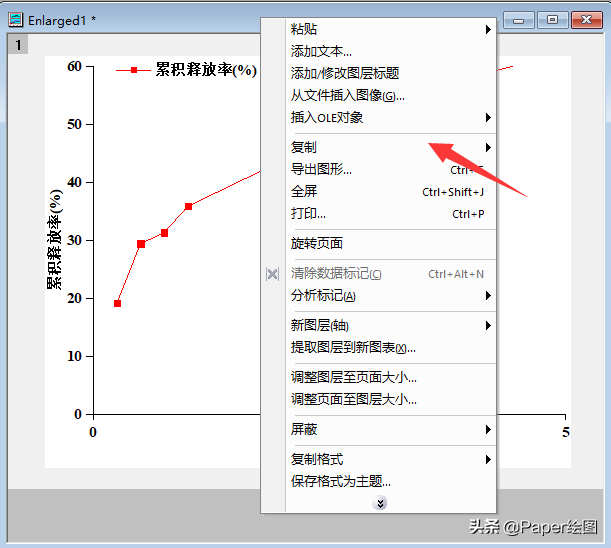
Task: Choose 添加文本... from context menu
Action: [x=390, y=51]
